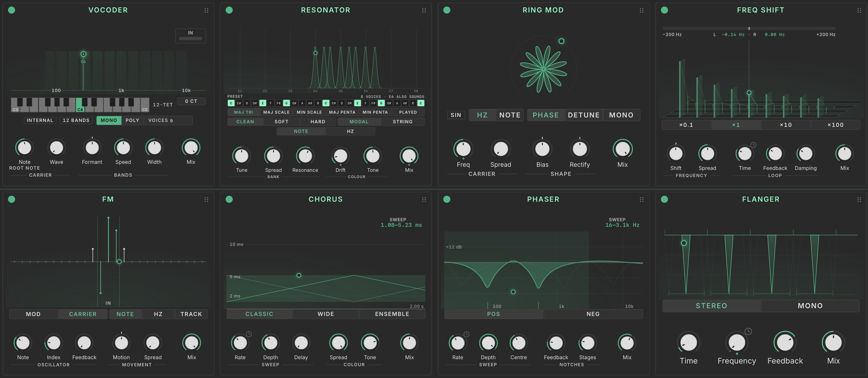
Task: Click the D# note in Resonator's first octave
Action: pos(254,103)
